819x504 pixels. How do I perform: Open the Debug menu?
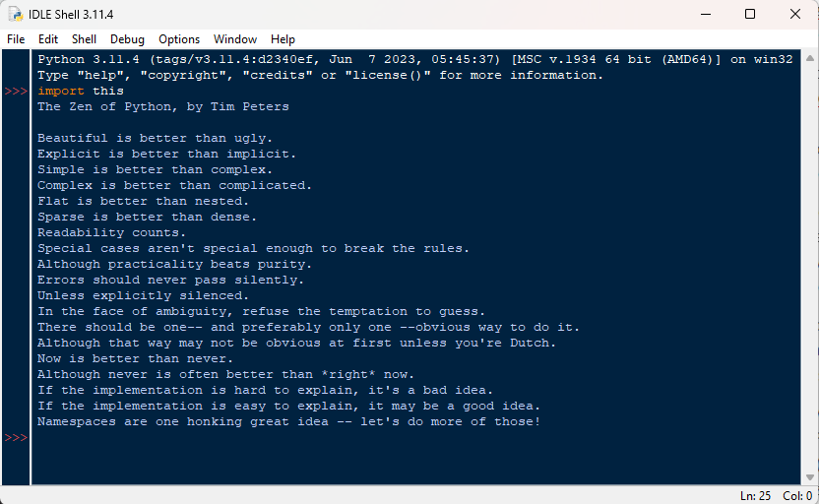[x=127, y=39]
